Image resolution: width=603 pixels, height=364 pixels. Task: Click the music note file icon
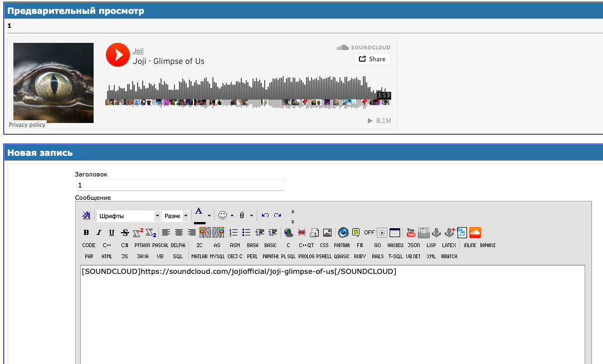tap(462, 232)
